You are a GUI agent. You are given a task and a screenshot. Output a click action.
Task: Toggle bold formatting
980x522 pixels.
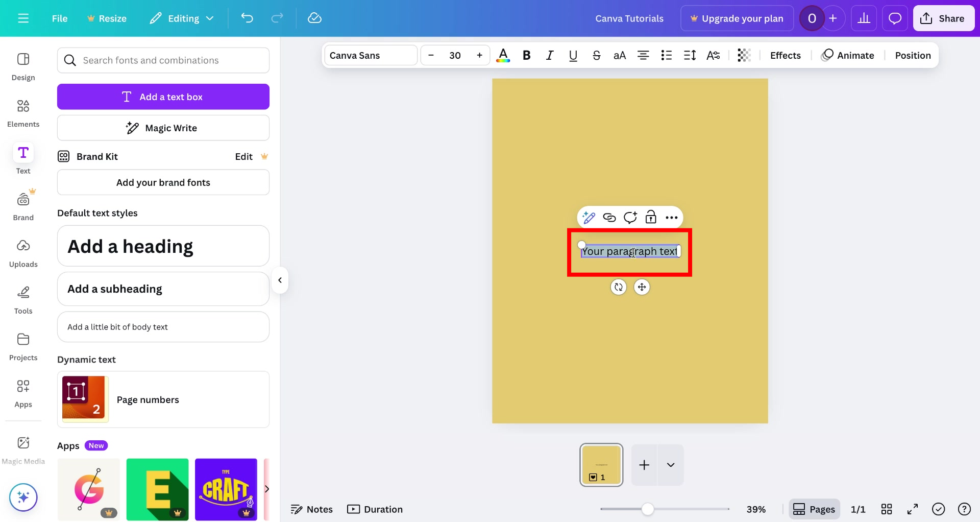tap(527, 55)
